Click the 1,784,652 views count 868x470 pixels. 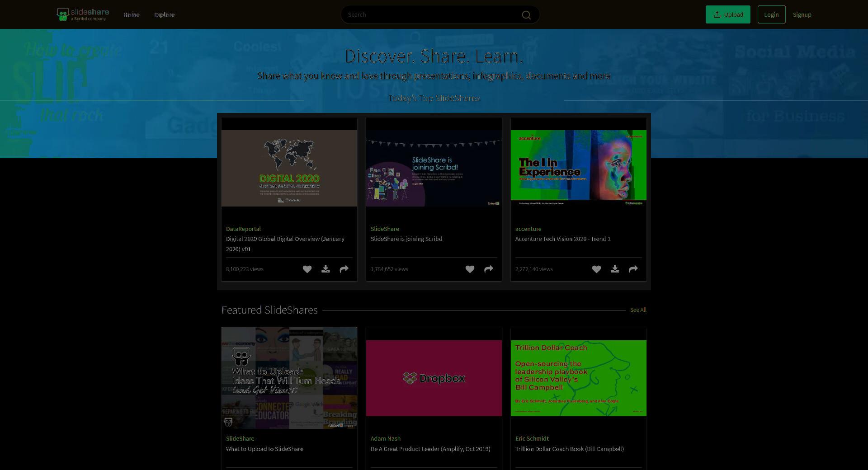389,269
